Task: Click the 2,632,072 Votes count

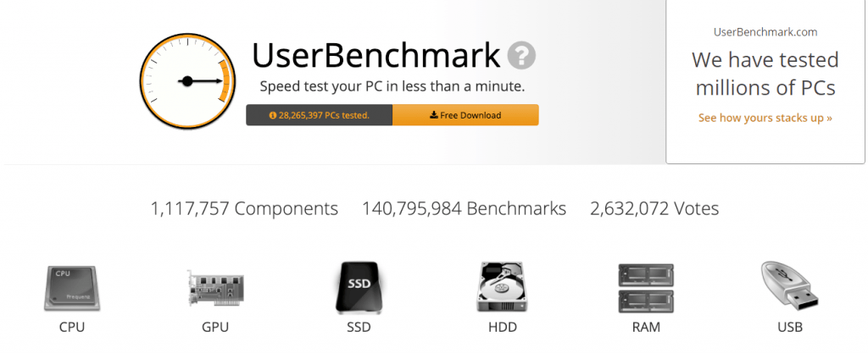Action: point(654,209)
